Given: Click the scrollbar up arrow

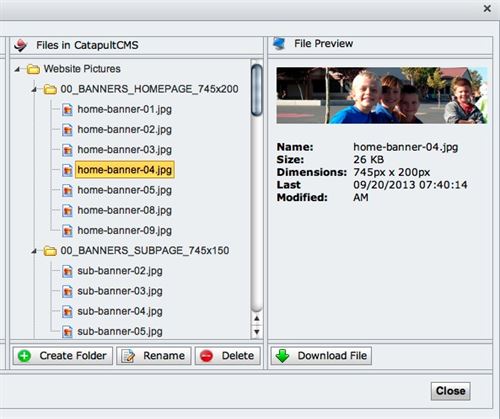Looking at the screenshot, I should [257, 319].
